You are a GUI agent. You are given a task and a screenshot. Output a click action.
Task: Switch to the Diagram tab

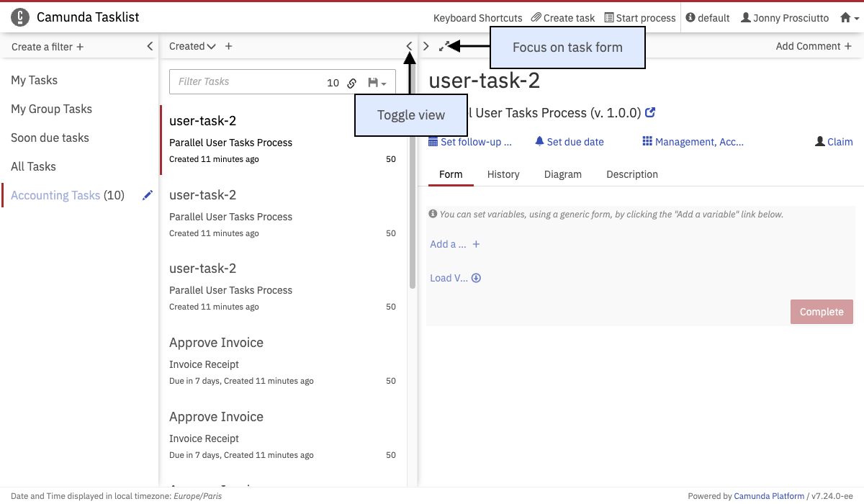tap(562, 174)
